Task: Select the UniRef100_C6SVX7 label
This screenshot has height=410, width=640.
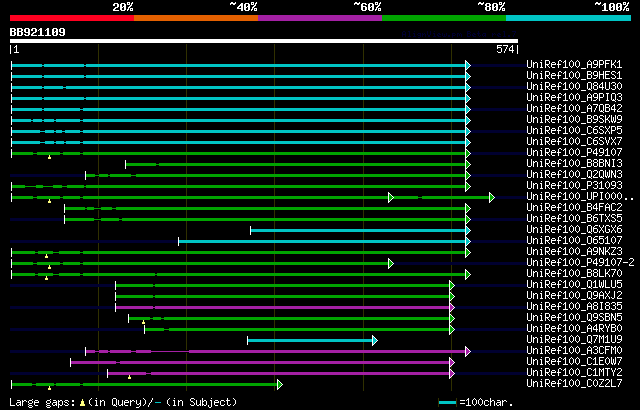Action: coord(574,142)
